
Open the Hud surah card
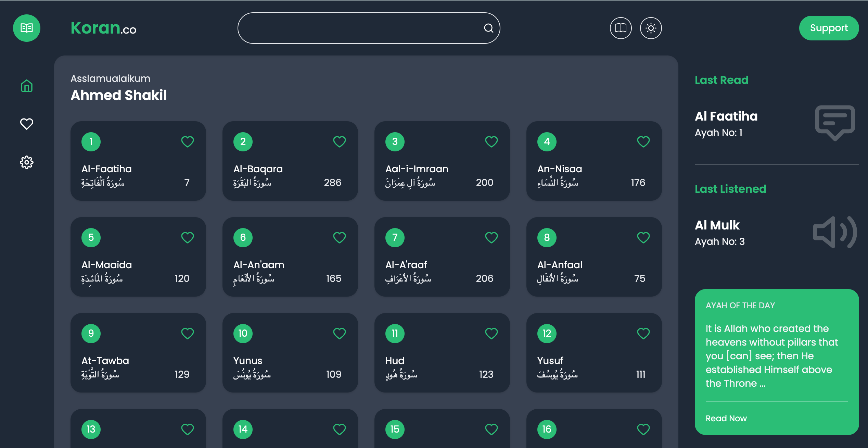click(x=442, y=353)
